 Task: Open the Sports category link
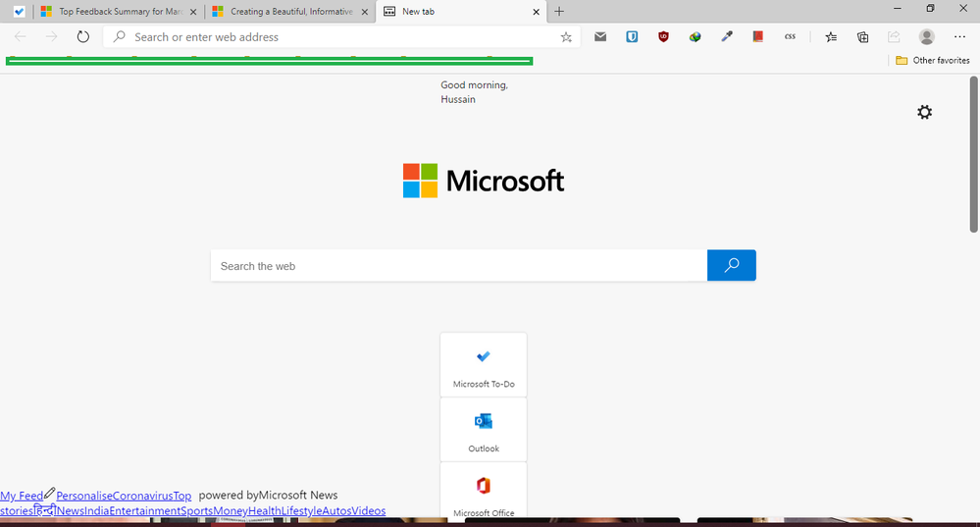tap(197, 510)
